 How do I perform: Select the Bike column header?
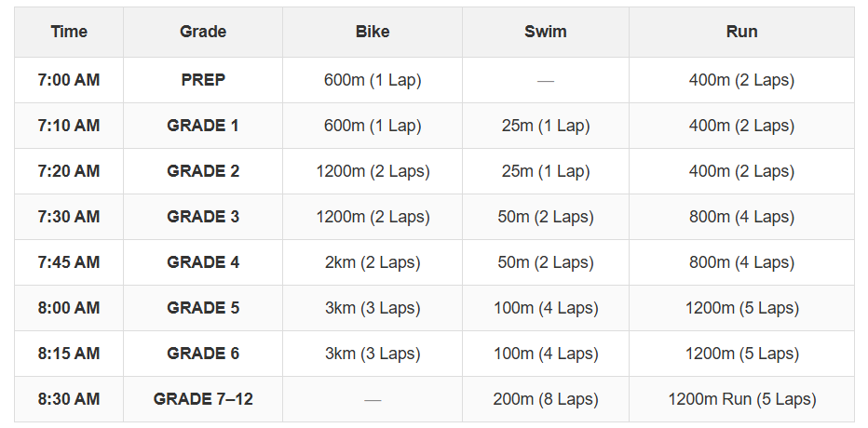coord(373,32)
